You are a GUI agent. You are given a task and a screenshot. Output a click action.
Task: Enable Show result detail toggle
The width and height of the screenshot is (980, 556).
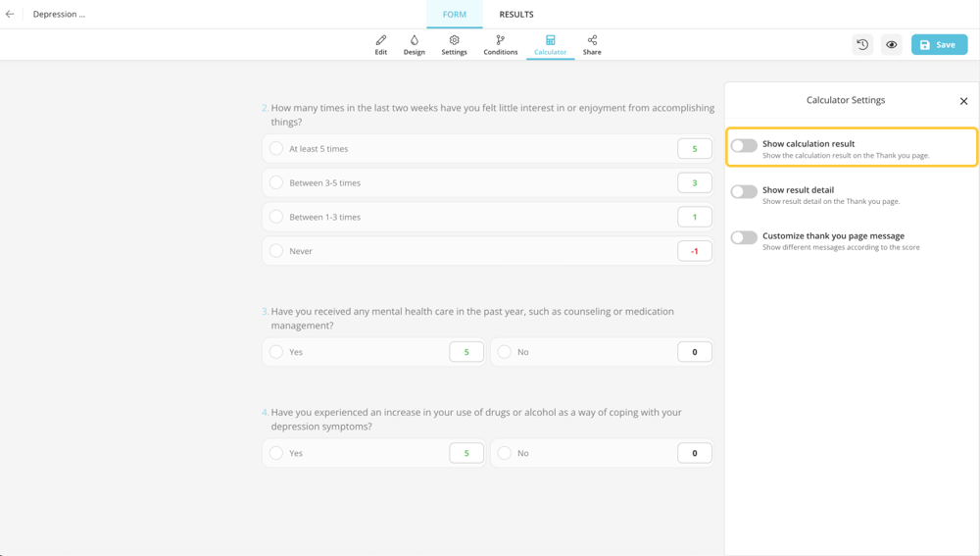click(744, 192)
